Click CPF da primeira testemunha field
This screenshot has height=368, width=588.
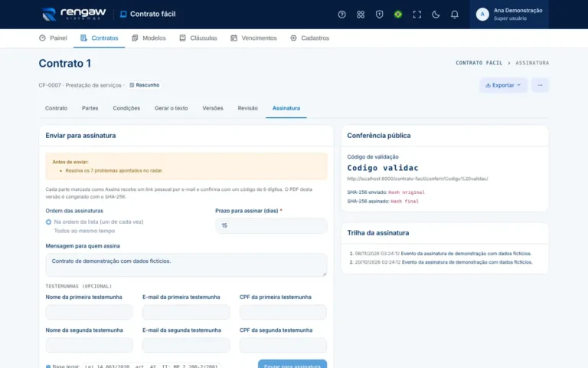point(283,312)
